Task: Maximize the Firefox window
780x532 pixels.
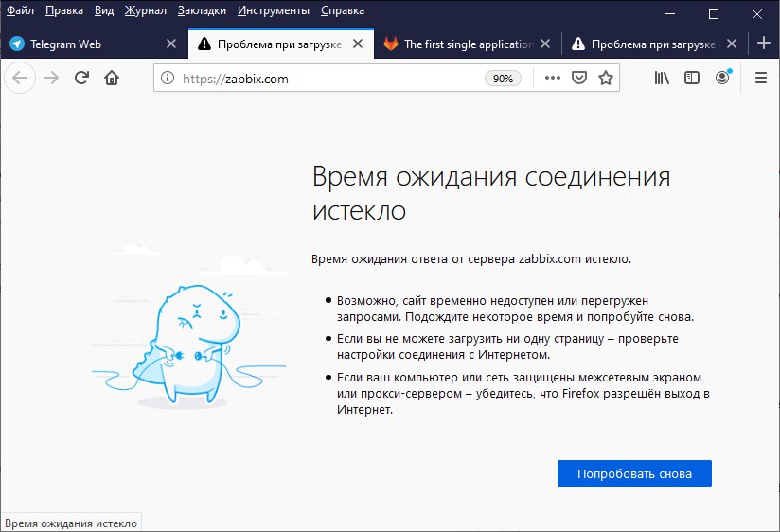Action: click(714, 14)
